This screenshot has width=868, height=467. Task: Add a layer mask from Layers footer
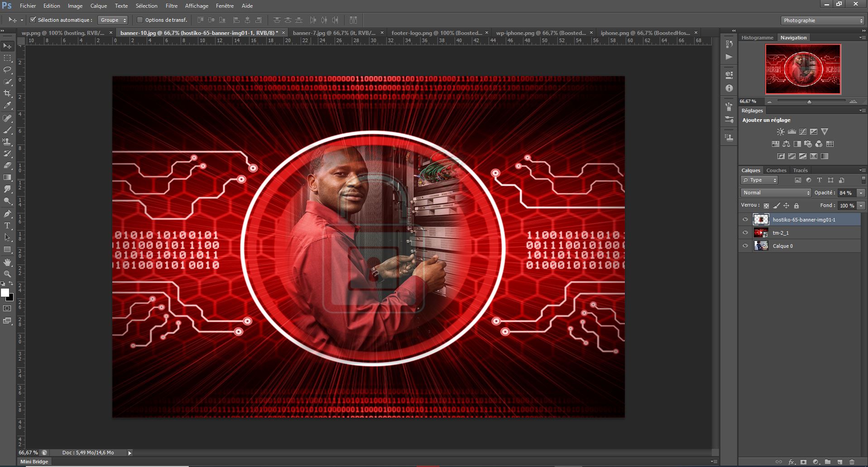pos(803,462)
